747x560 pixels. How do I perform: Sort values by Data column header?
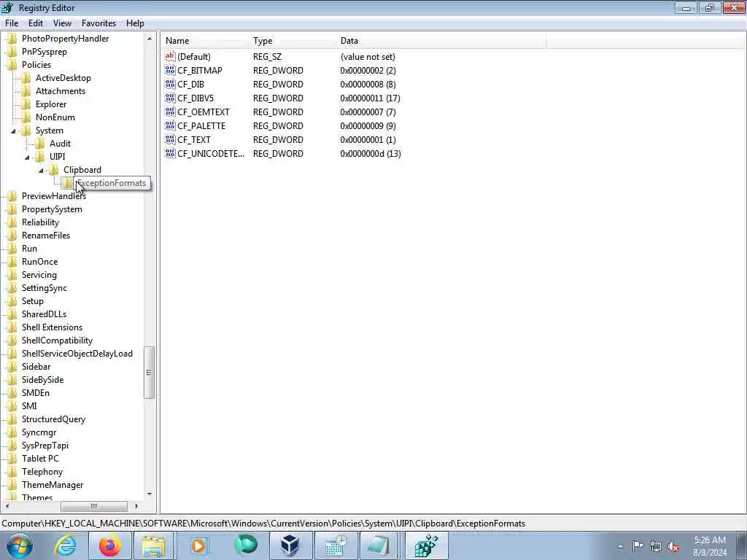pos(441,41)
